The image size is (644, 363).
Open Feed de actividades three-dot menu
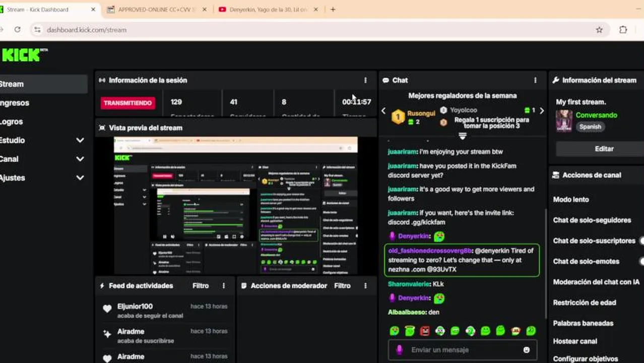(224, 285)
